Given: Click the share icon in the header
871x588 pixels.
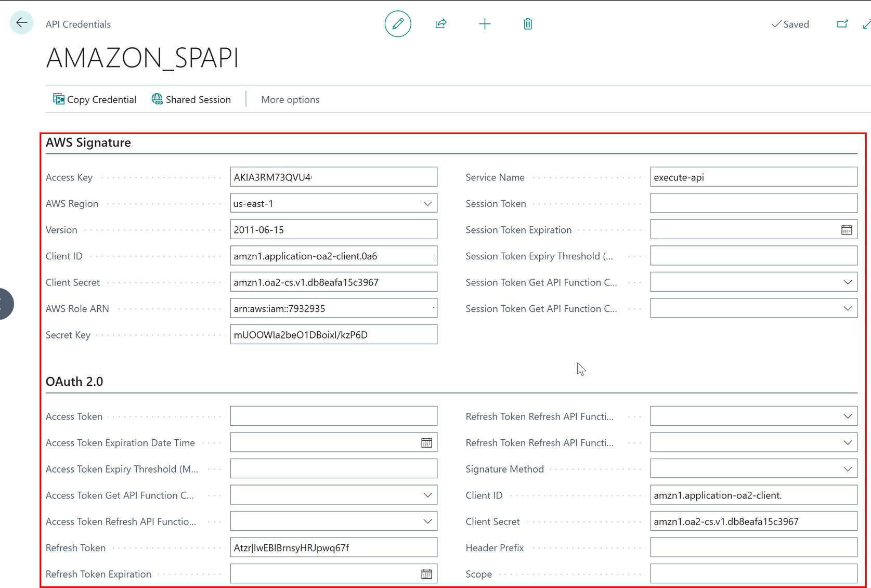Looking at the screenshot, I should tap(441, 24).
